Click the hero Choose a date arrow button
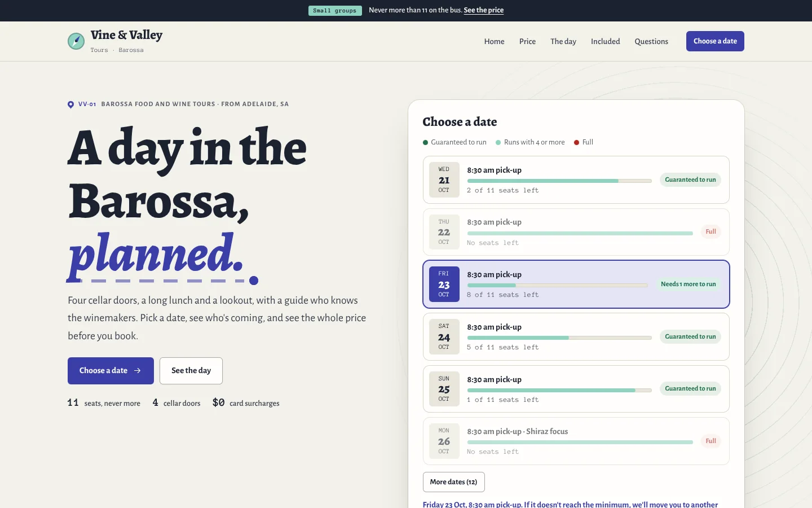Screen dimensions: 812x508 point(111,371)
